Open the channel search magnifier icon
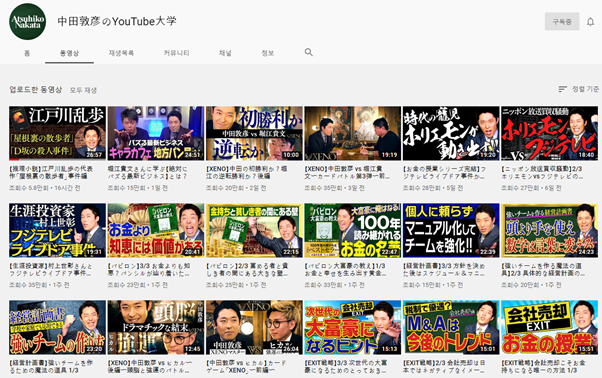This screenshot has height=378, width=602. pyautogui.click(x=309, y=52)
